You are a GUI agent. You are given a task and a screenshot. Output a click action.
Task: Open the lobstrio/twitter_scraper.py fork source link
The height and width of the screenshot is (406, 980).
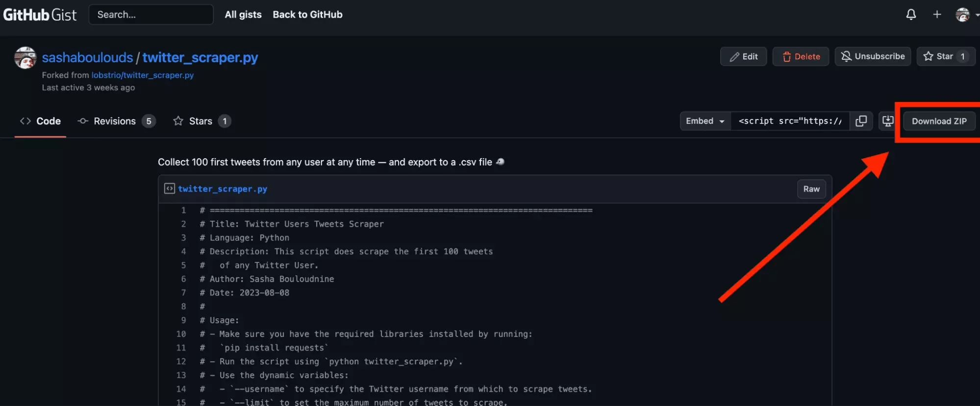(142, 75)
